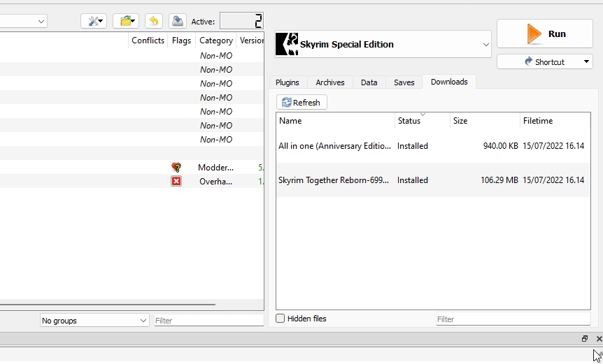Image resolution: width=603 pixels, height=364 pixels.
Task: Switch to the Plugins tab
Action: [288, 82]
